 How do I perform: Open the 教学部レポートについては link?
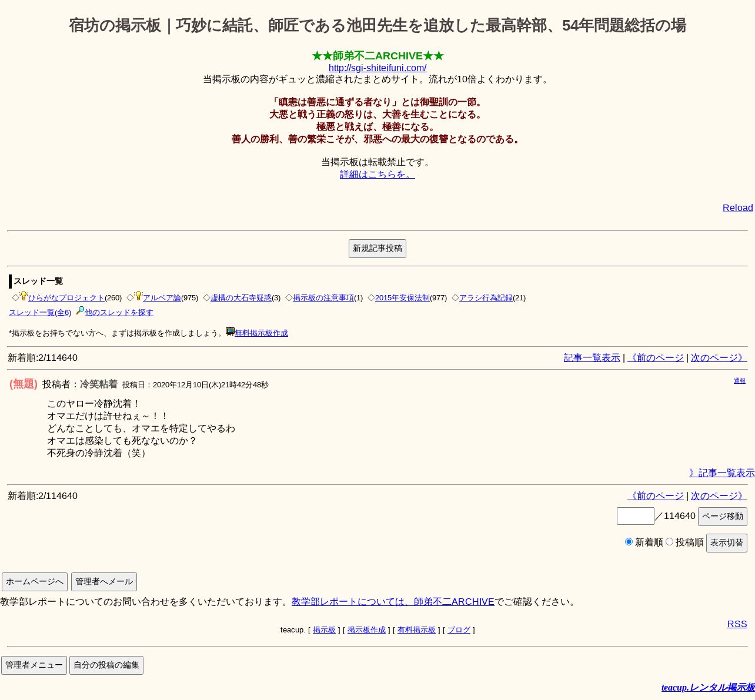393,602
